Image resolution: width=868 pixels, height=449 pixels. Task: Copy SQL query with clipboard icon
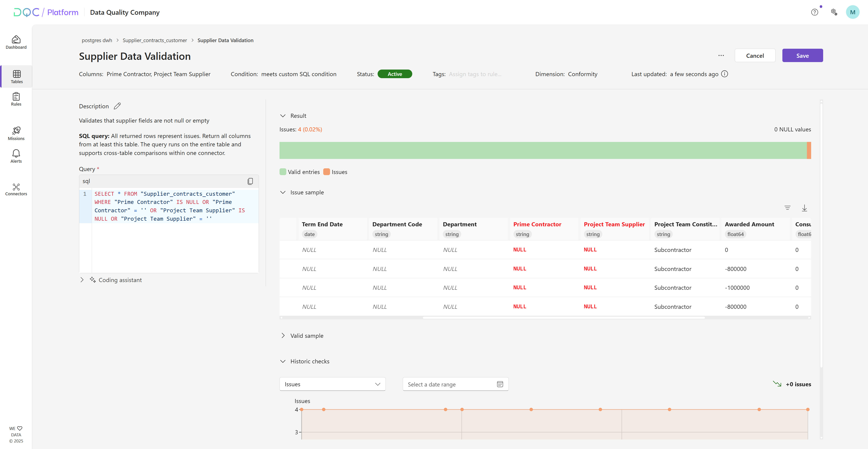pyautogui.click(x=250, y=181)
